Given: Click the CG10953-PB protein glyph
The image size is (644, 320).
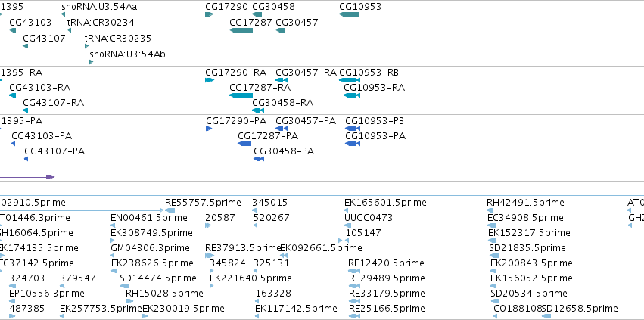Looking at the screenshot, I should coord(353,129).
